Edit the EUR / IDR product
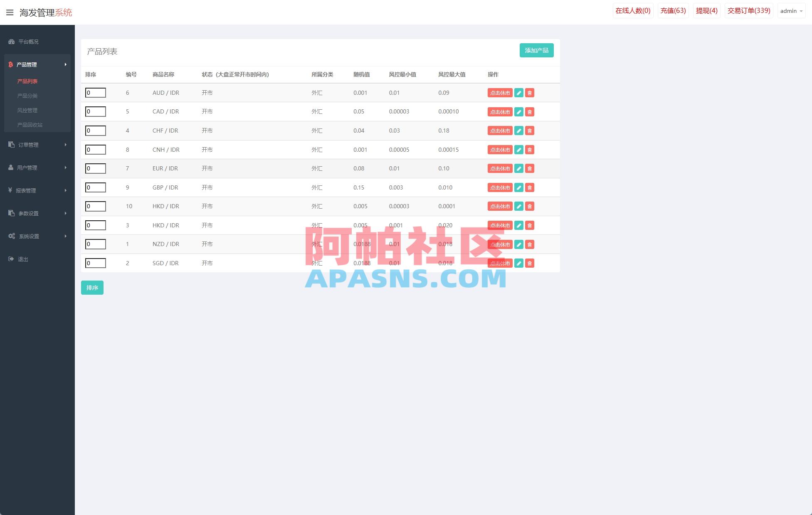Viewport: 812px width, 515px height. 519,169
